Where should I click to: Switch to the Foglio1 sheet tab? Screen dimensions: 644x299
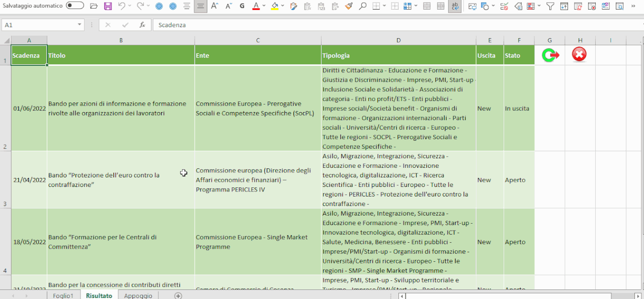pyautogui.click(x=63, y=295)
